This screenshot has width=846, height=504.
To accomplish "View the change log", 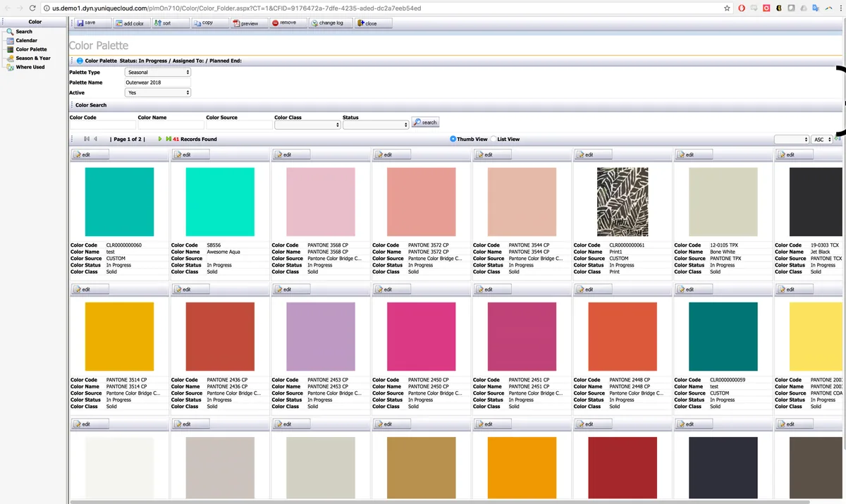I will (330, 23).
